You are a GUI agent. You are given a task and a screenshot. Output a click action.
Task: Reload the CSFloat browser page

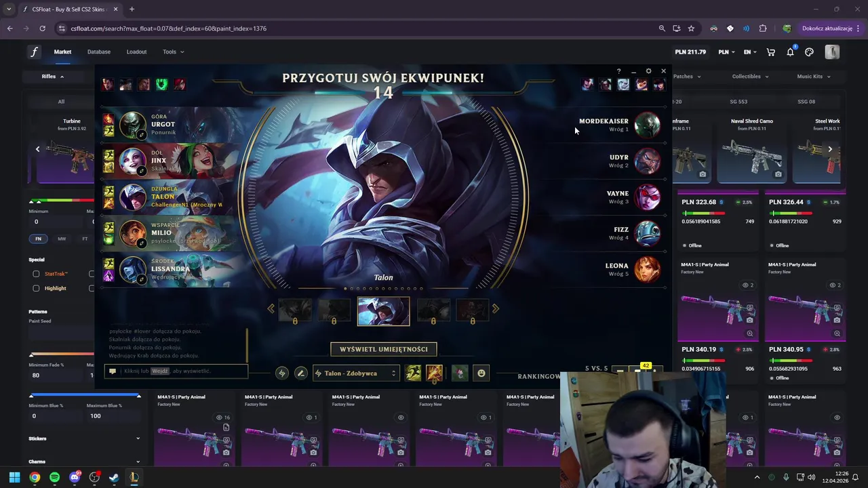[x=42, y=28]
